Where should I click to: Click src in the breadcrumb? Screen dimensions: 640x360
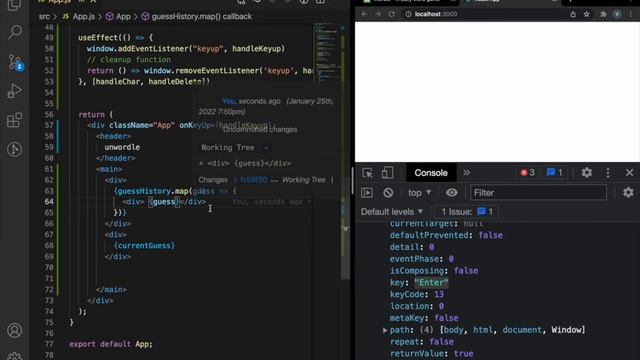pyautogui.click(x=44, y=17)
